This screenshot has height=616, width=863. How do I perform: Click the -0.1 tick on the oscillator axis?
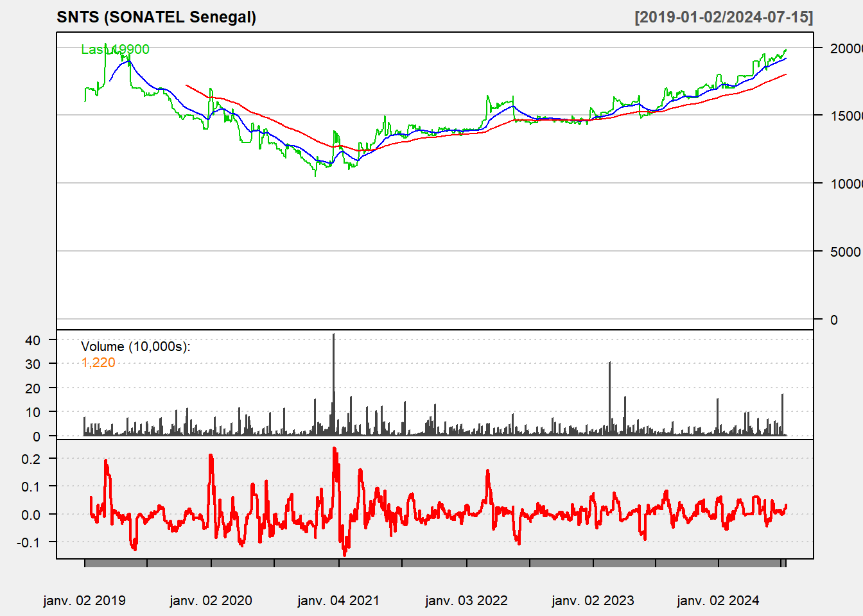[29, 542]
